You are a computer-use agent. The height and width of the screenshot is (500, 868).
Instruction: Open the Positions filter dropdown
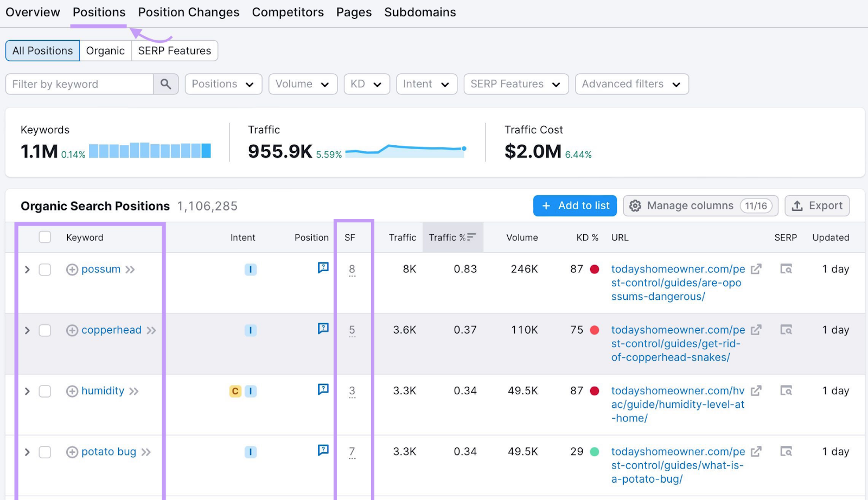coord(223,84)
